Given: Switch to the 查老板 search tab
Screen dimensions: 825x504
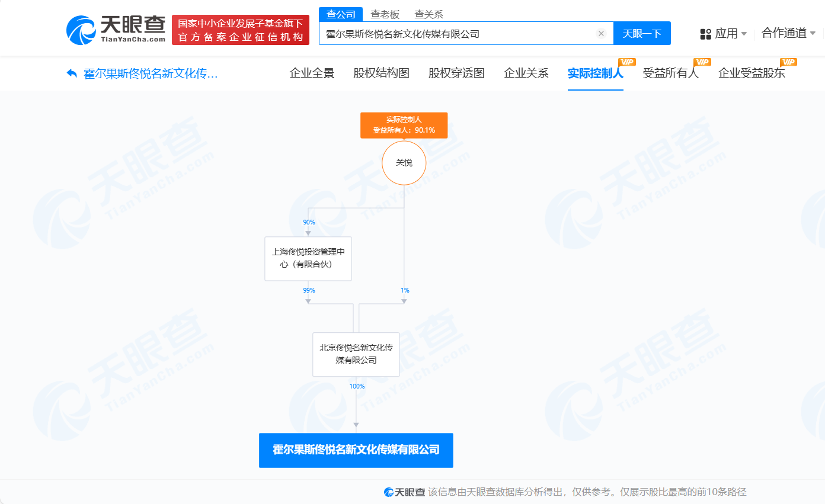Looking at the screenshot, I should (385, 13).
